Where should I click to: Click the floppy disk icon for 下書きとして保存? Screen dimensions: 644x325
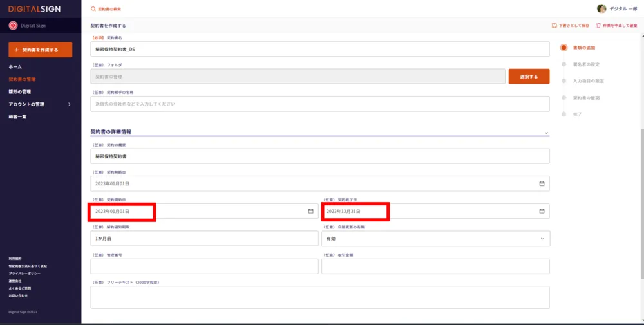point(554,26)
